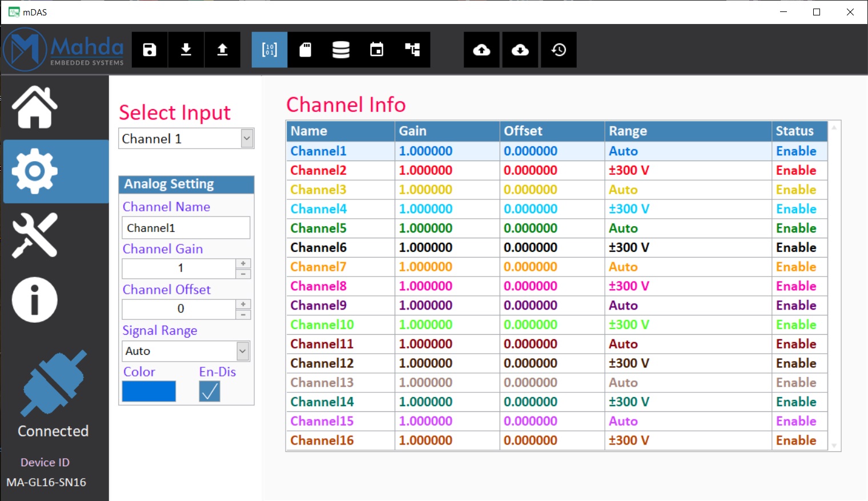The height and width of the screenshot is (501, 868).
Task: Click the Analog Setting panel header
Action: pyautogui.click(x=186, y=184)
